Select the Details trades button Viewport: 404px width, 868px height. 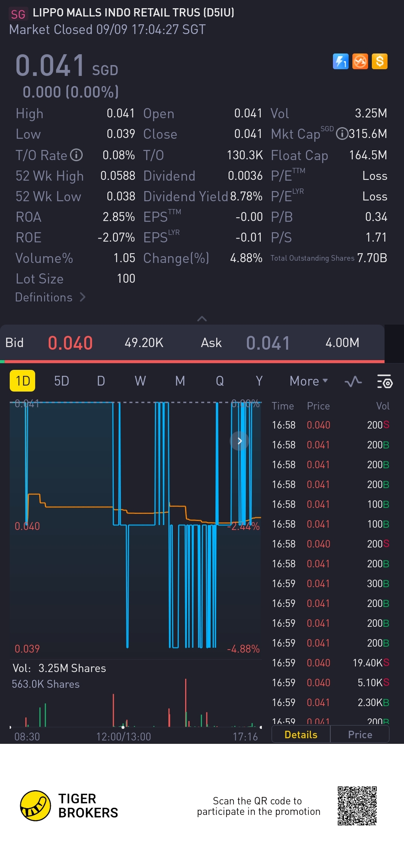301,734
